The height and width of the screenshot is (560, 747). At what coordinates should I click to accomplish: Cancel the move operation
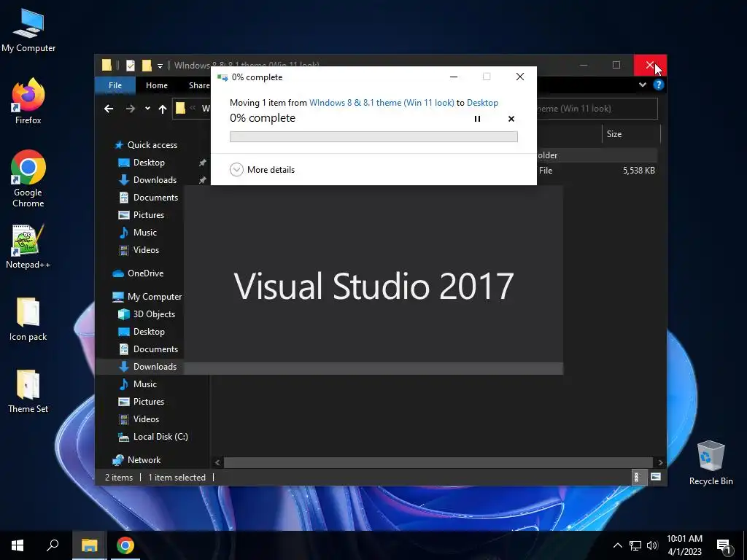point(511,119)
